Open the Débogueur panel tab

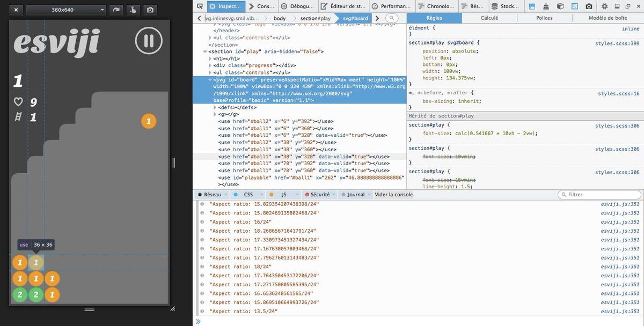(x=297, y=6)
